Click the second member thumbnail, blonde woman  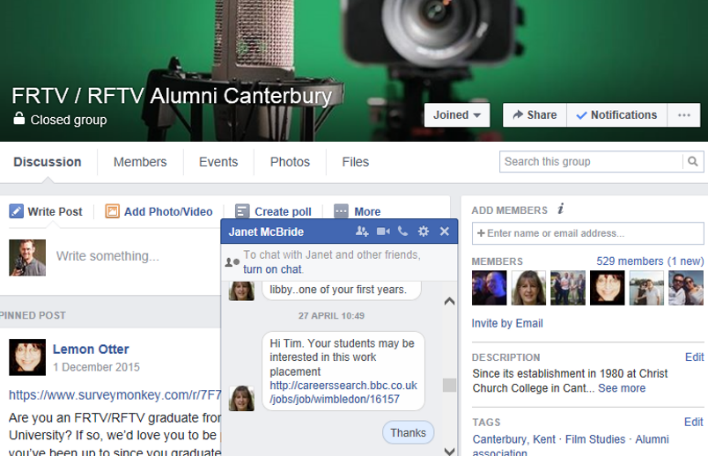(529, 288)
